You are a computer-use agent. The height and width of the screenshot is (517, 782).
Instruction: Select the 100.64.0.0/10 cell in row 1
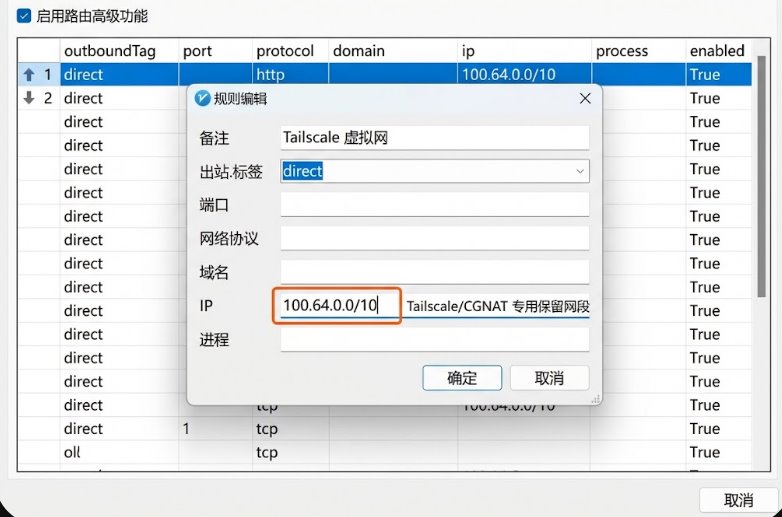point(524,75)
